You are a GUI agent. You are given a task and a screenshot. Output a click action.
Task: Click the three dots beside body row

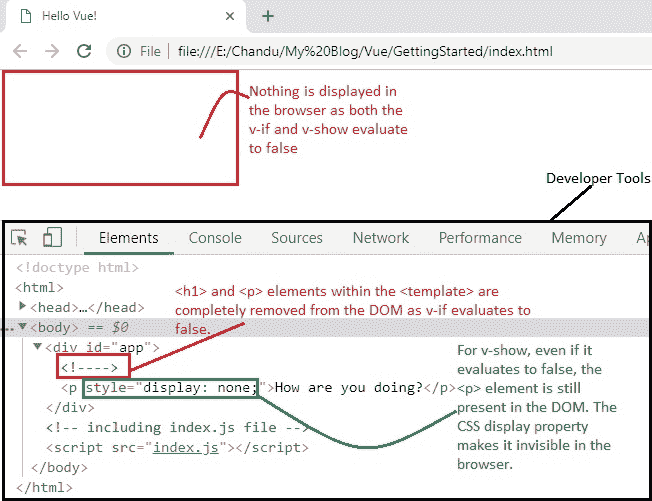[7, 329]
